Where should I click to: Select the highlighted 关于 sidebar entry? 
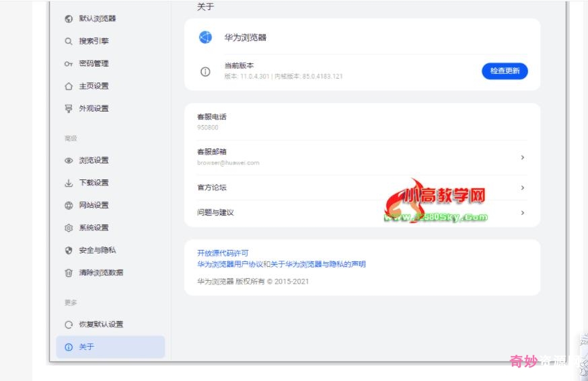(x=110, y=347)
